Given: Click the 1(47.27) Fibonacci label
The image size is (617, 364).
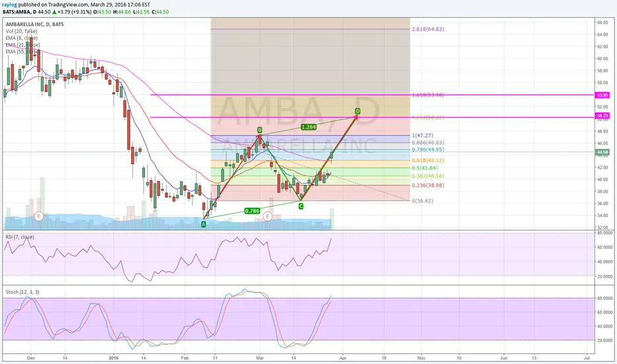Looking at the screenshot, I should point(422,136).
